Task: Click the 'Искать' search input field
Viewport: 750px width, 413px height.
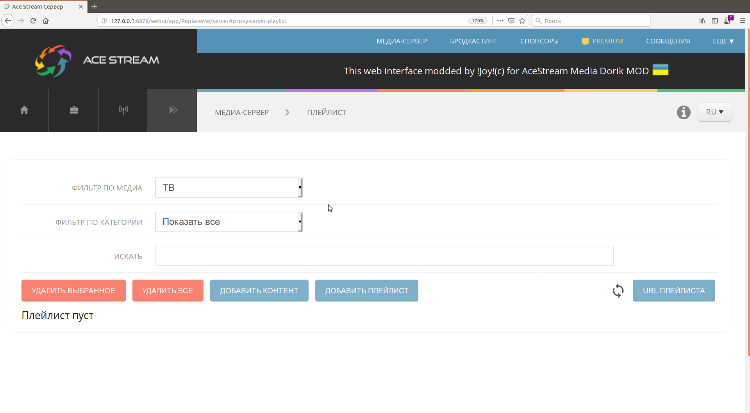Action: 383,256
